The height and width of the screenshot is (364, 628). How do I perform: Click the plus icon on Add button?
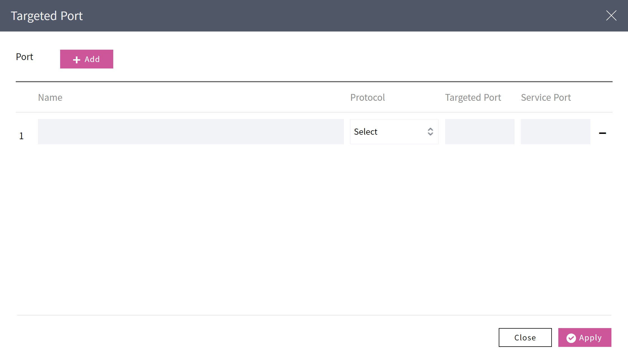[x=76, y=59]
